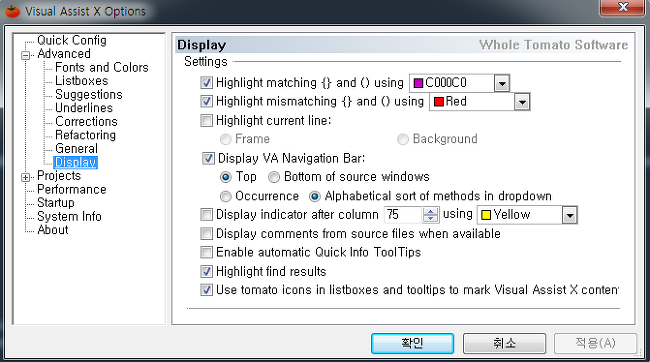Screen dimensions: 650x362
Task: Open Fonts and Colors settings
Action: [102, 67]
